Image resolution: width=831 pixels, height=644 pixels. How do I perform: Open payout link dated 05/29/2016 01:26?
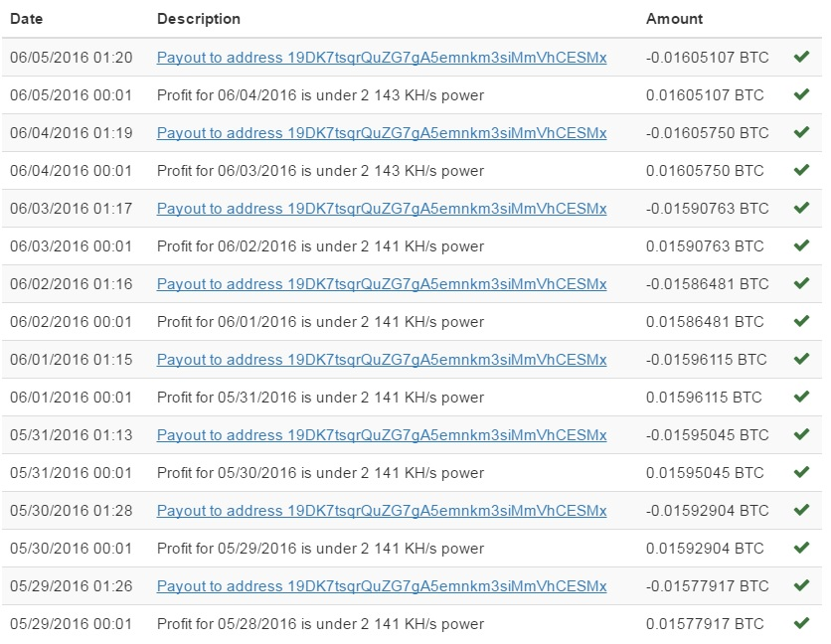[382, 586]
